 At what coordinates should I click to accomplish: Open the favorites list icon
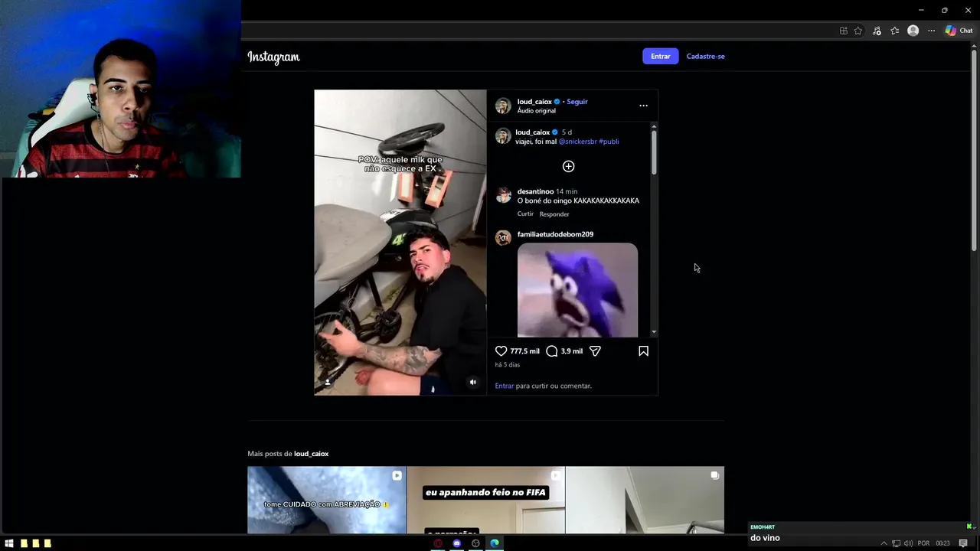point(894,31)
